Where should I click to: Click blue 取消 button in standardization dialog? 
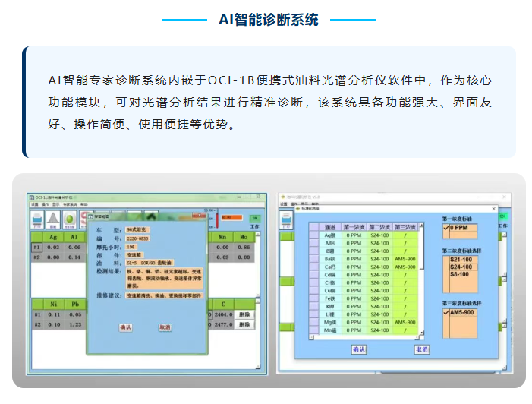pyautogui.click(x=422, y=349)
